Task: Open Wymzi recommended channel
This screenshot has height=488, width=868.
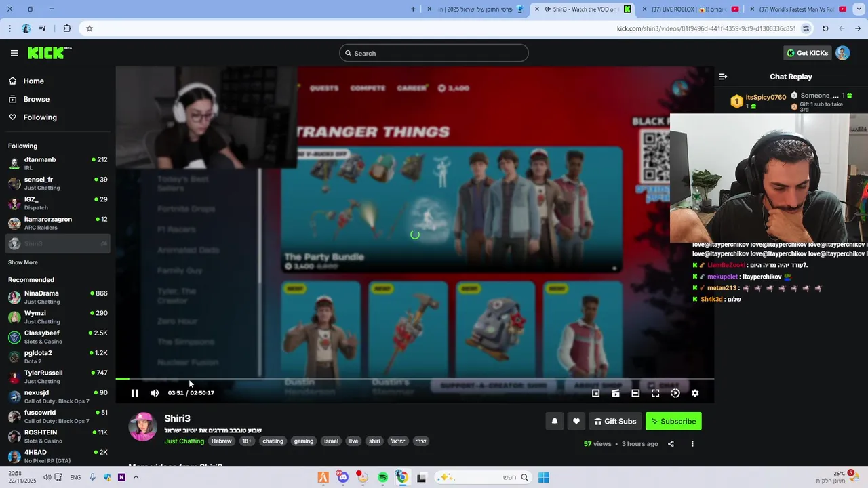Action: point(58,317)
